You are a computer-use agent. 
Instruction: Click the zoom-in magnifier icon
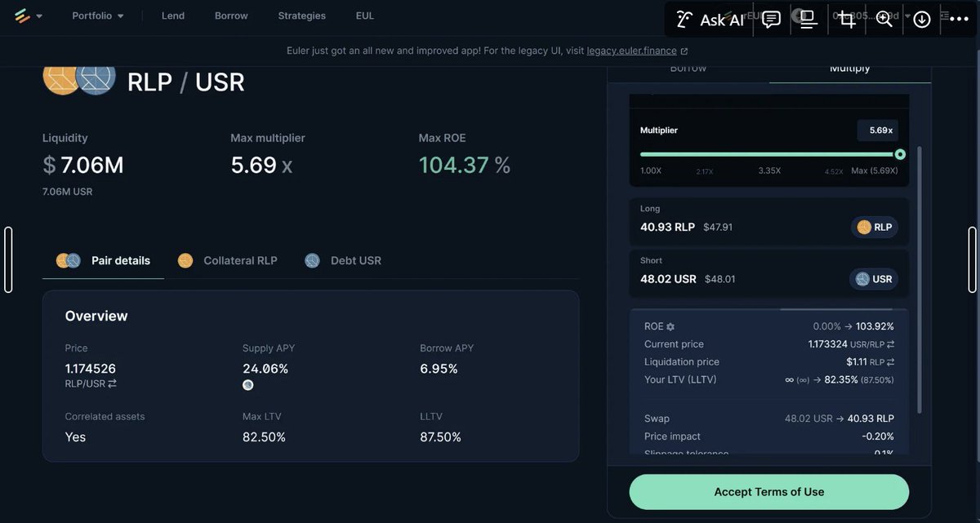(x=884, y=20)
